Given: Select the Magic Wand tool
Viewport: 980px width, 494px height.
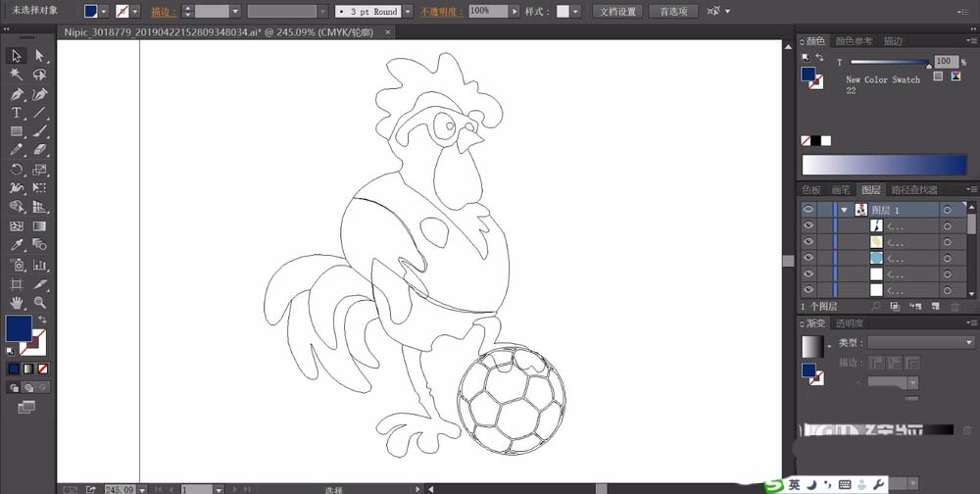Looking at the screenshot, I should click(17, 75).
